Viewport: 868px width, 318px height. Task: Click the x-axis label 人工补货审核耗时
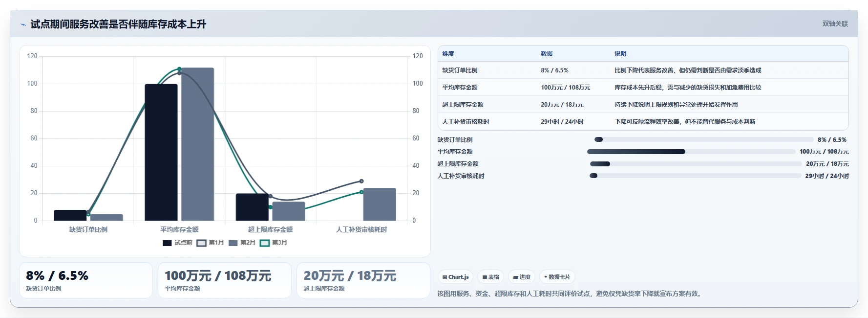click(x=361, y=229)
